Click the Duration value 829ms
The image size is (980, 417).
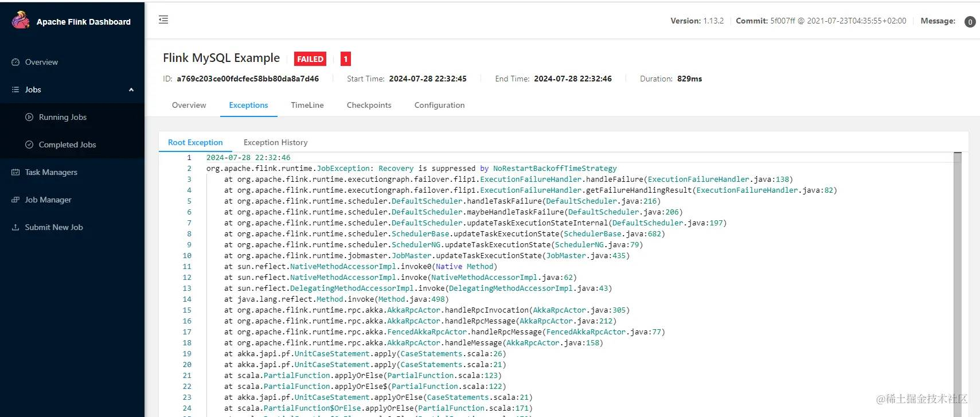click(689, 79)
